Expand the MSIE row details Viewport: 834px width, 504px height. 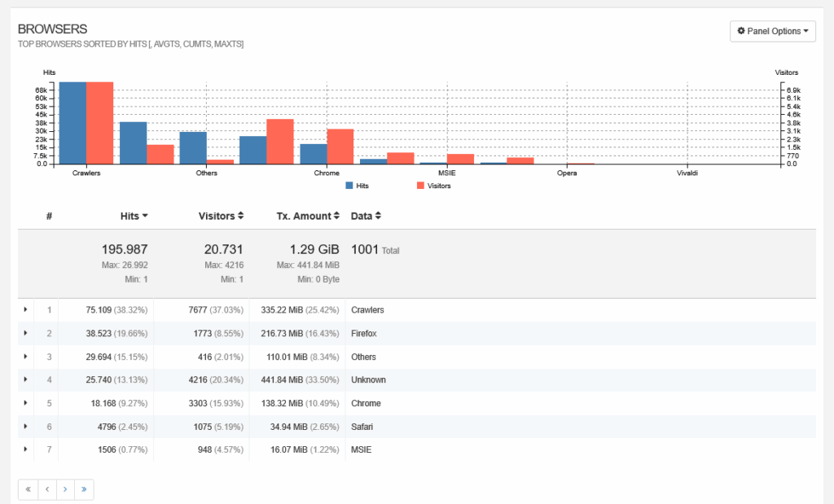[x=24, y=449]
